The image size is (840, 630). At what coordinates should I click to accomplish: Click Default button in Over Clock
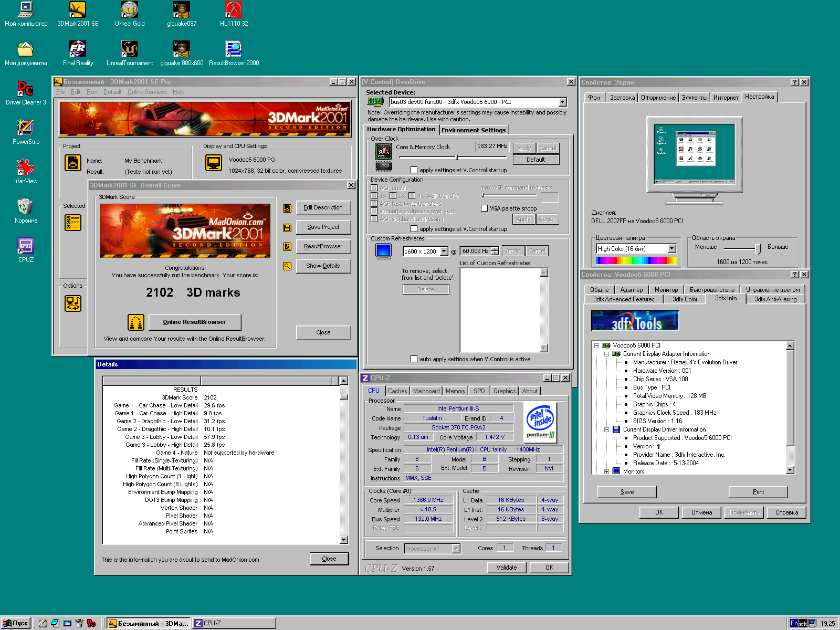coord(535,160)
